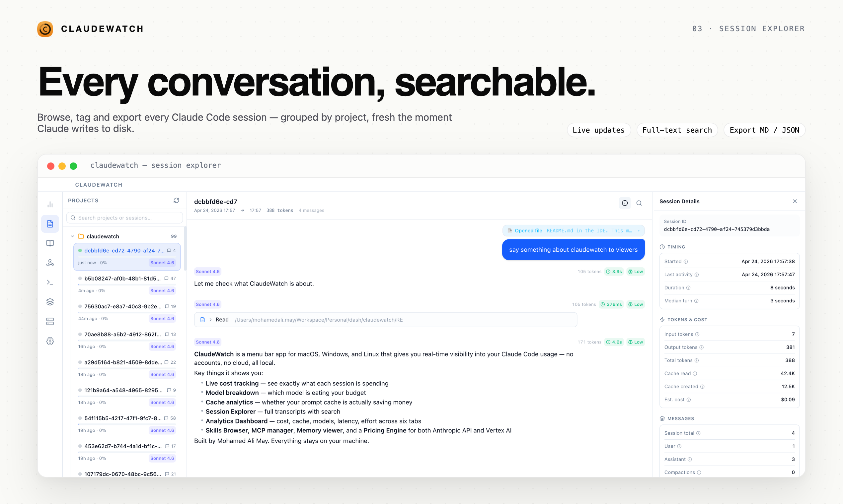Click the Live updates pill
This screenshot has width=843, height=504.
599,130
